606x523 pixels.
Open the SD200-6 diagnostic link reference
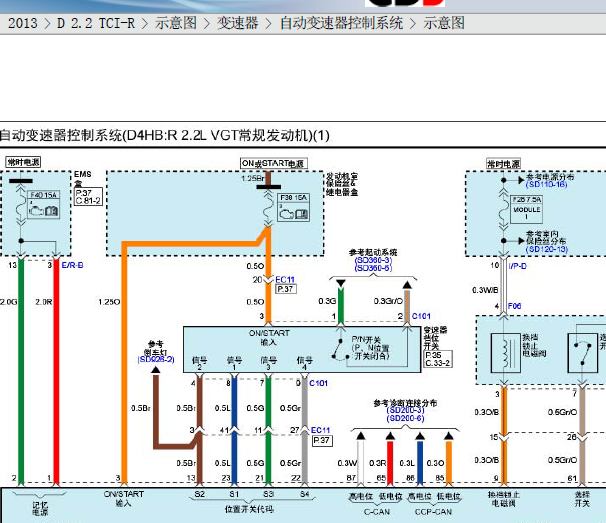(405, 418)
